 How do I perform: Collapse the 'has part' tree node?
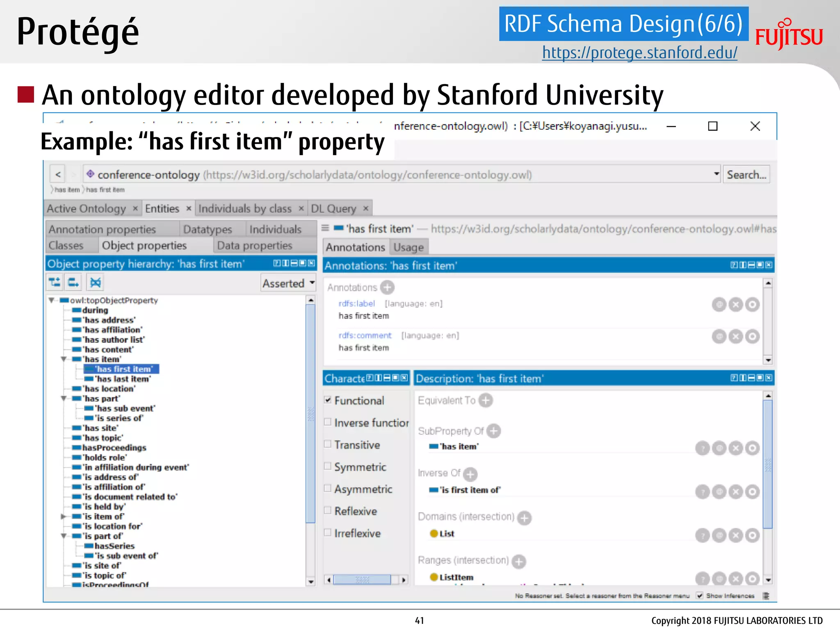[x=64, y=399]
